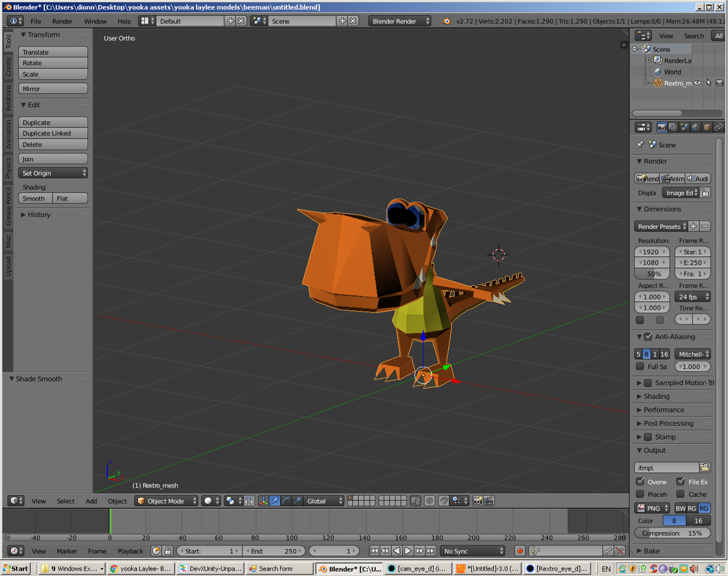Image resolution: width=728 pixels, height=576 pixels.
Task: Open Blender window in the taskbar
Action: pyautogui.click(x=349, y=569)
